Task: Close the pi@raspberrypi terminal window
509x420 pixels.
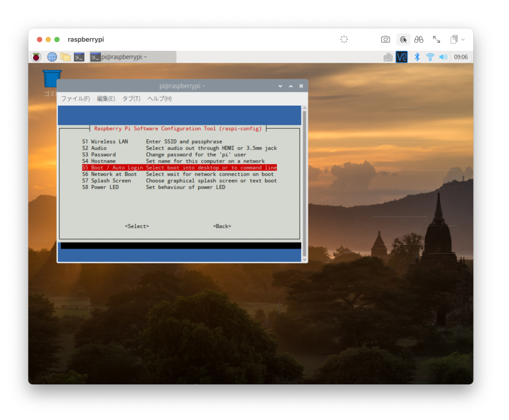Action: [301, 86]
